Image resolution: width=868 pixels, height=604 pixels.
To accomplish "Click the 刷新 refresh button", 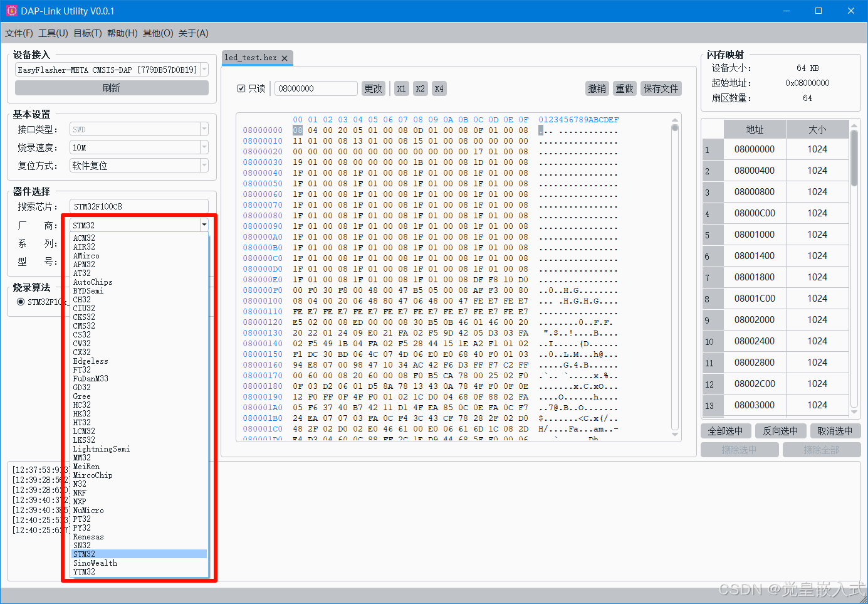I will coord(112,88).
